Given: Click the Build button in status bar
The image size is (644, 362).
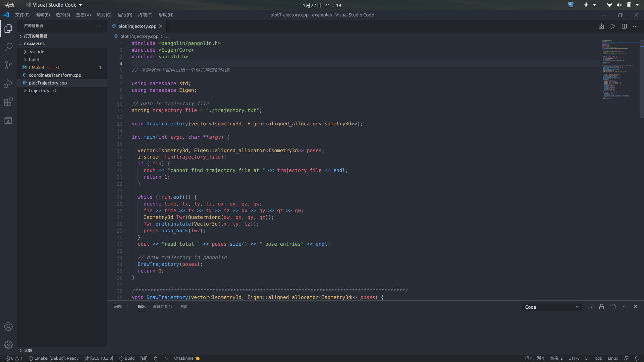Looking at the screenshot, I should [127, 358].
